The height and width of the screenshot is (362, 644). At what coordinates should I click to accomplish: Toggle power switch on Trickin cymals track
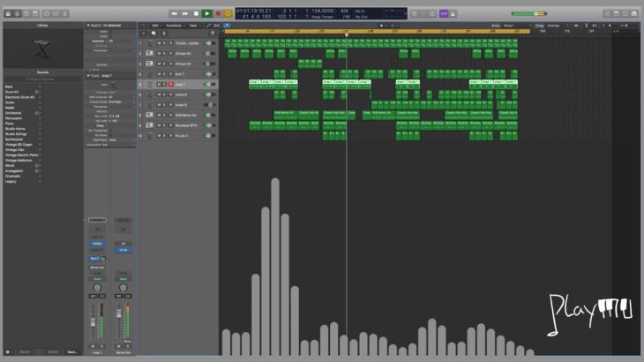(209, 43)
